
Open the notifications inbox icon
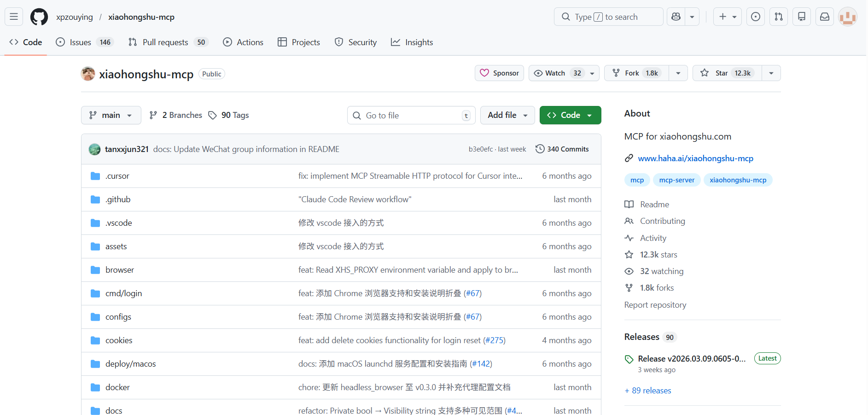click(x=824, y=17)
